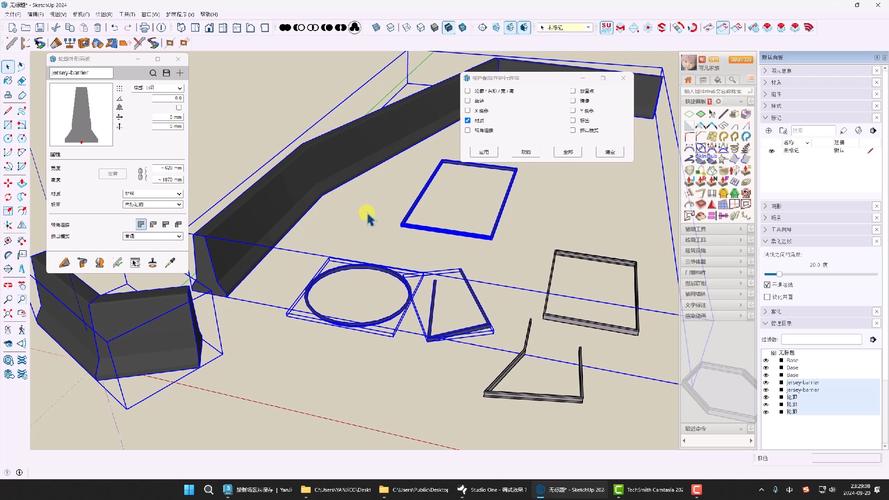
Task: Open Model Info (circled i) icon
Action: [162, 27]
